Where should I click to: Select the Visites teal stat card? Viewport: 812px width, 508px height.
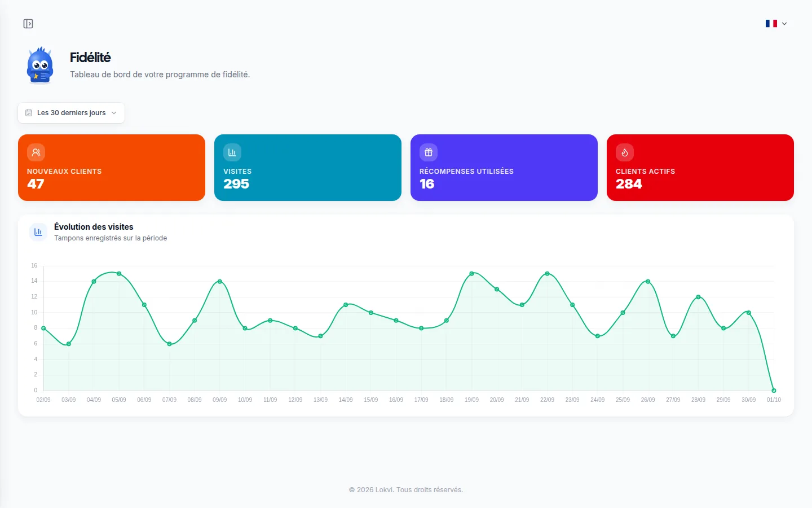click(308, 168)
